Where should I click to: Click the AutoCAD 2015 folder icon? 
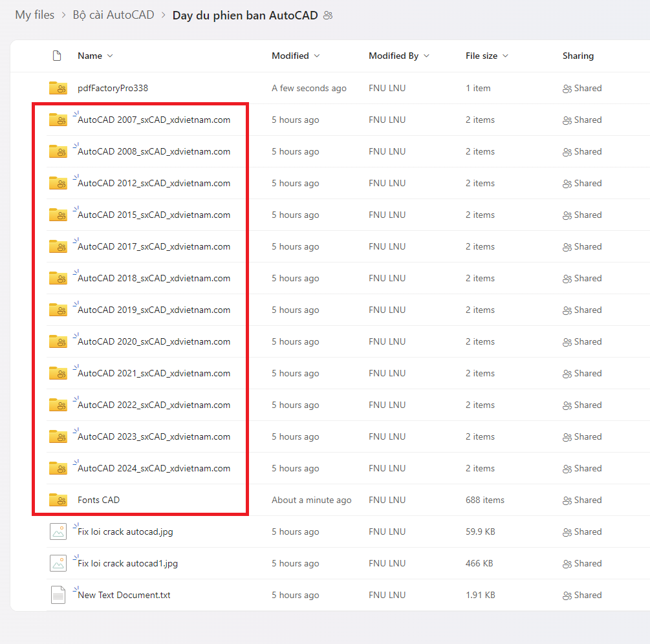click(x=58, y=215)
